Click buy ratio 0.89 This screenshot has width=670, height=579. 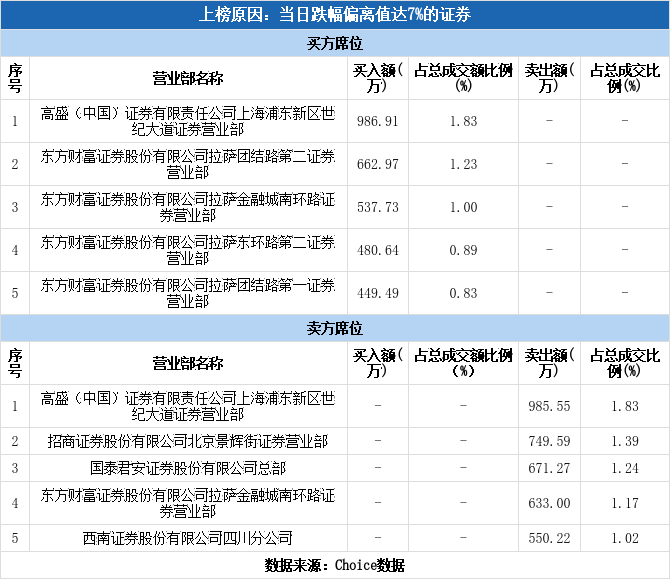click(x=463, y=250)
